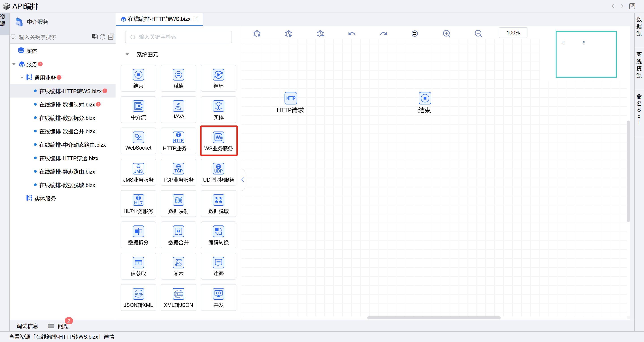The height and width of the screenshot is (342, 644).
Task: Click the 数据脱敏 element icon
Action: click(x=218, y=200)
